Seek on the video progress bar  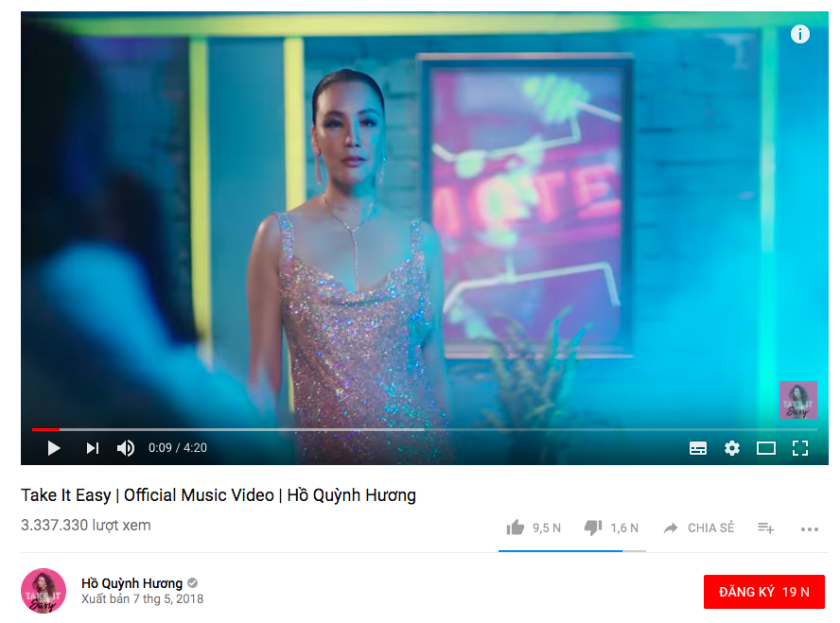425,429
